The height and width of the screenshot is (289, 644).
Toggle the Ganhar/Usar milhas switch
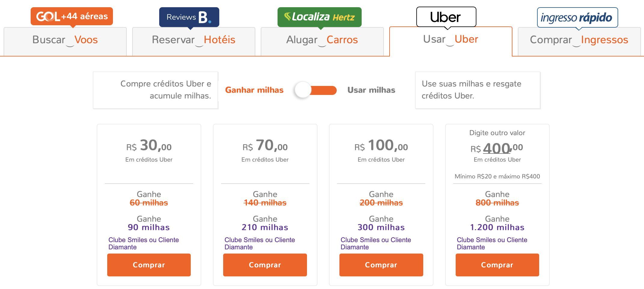[x=315, y=90]
